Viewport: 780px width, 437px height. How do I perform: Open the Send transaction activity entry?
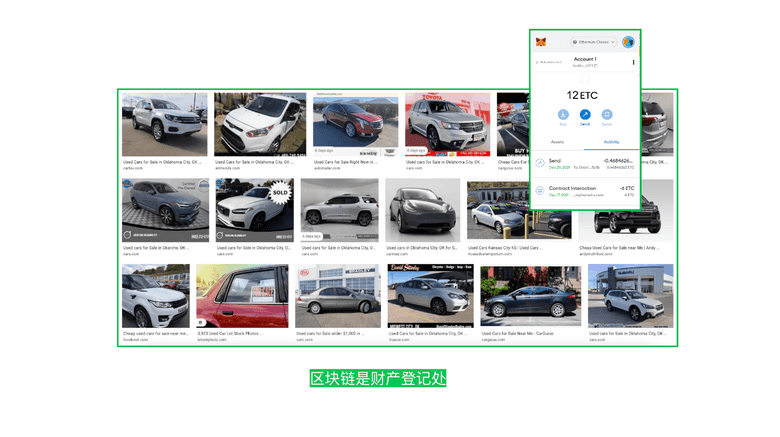tap(585, 163)
